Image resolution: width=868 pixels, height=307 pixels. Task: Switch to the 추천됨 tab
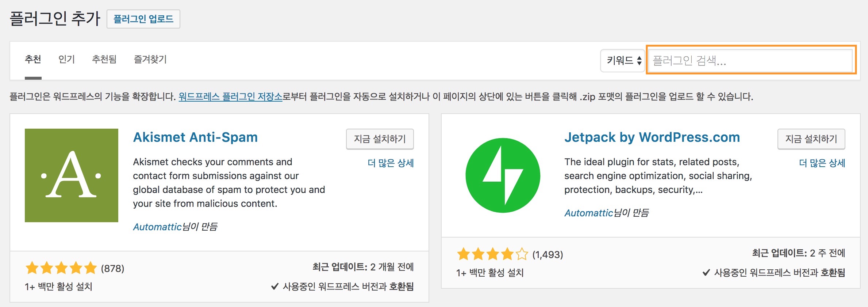coord(104,59)
